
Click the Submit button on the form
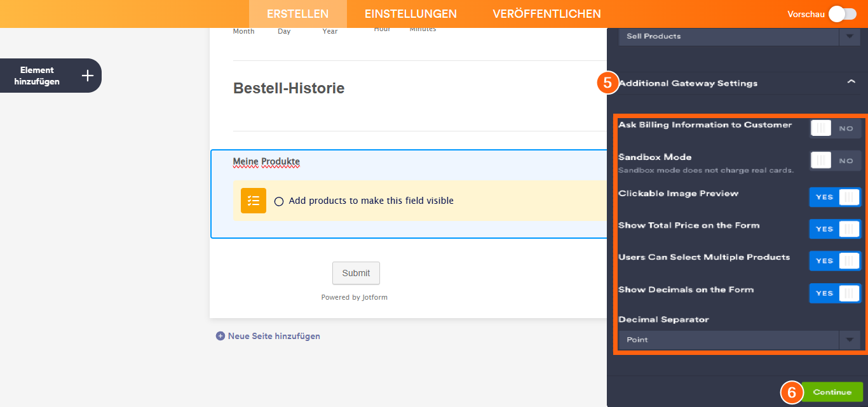click(356, 272)
